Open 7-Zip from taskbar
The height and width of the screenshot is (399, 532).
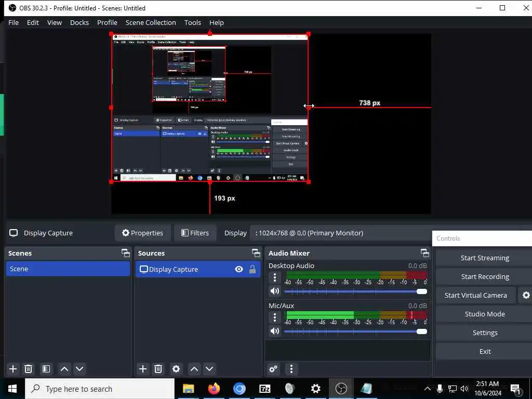click(264, 389)
